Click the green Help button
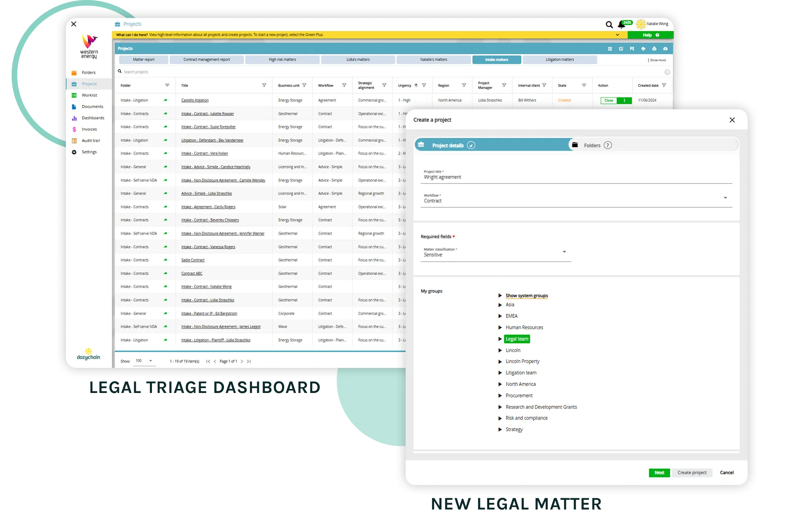The width and height of the screenshot is (804, 532). pyautogui.click(x=650, y=35)
